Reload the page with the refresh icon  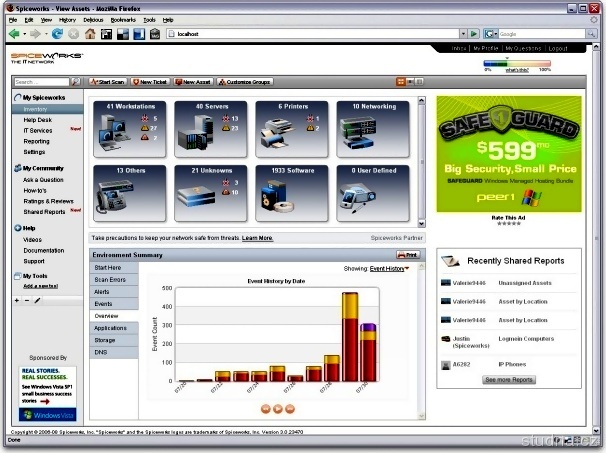(57, 34)
